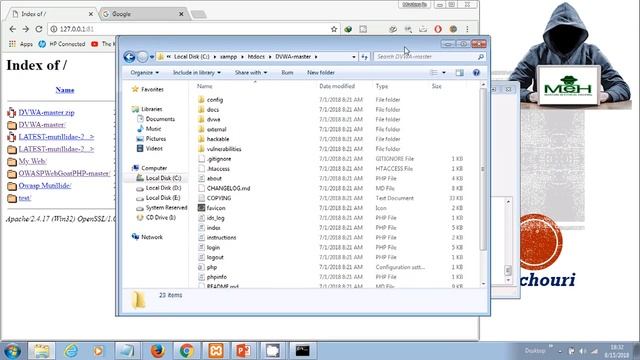Open XAMPP from the taskbar
The width and height of the screenshot is (640, 360).
(216, 351)
